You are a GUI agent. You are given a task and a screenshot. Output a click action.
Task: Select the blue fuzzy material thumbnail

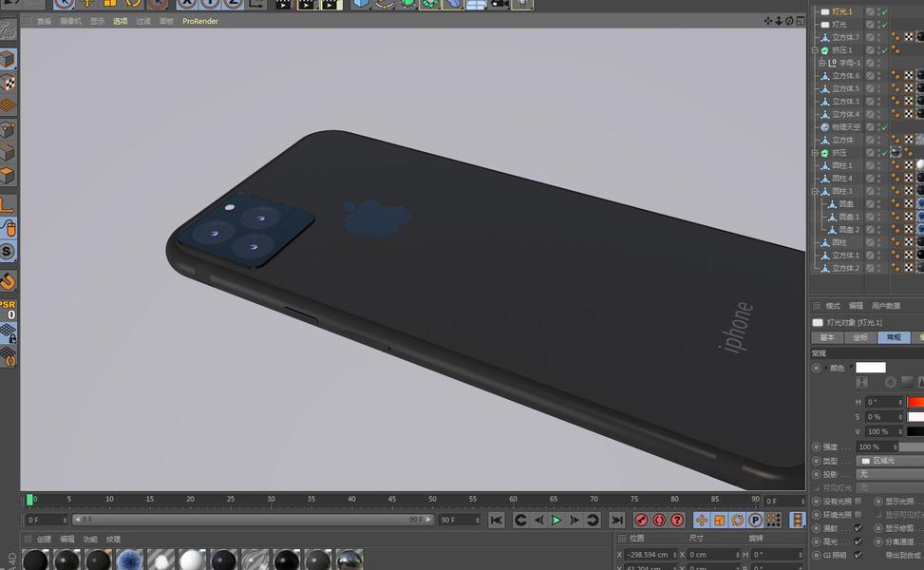coord(129,560)
